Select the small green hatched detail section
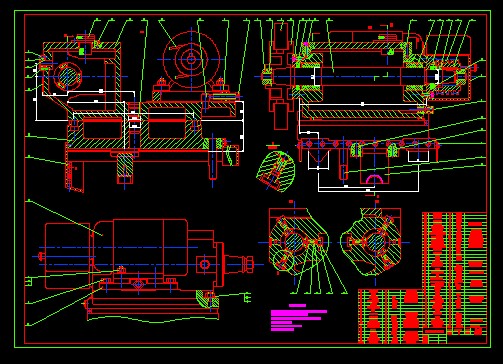Image resolution: width=503 pixels, height=364 pixels. 276,171
